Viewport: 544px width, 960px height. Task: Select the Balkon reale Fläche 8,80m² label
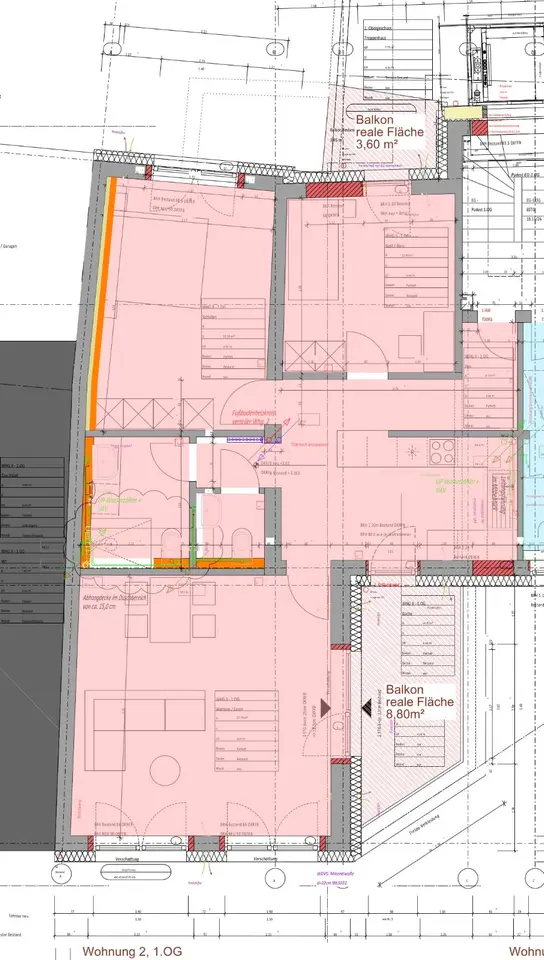[419, 702]
